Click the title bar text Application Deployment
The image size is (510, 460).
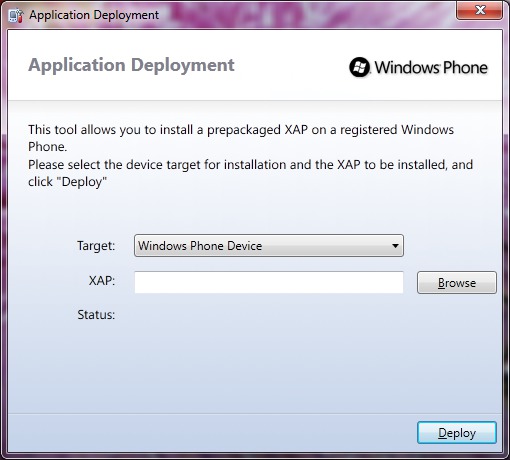94,15
